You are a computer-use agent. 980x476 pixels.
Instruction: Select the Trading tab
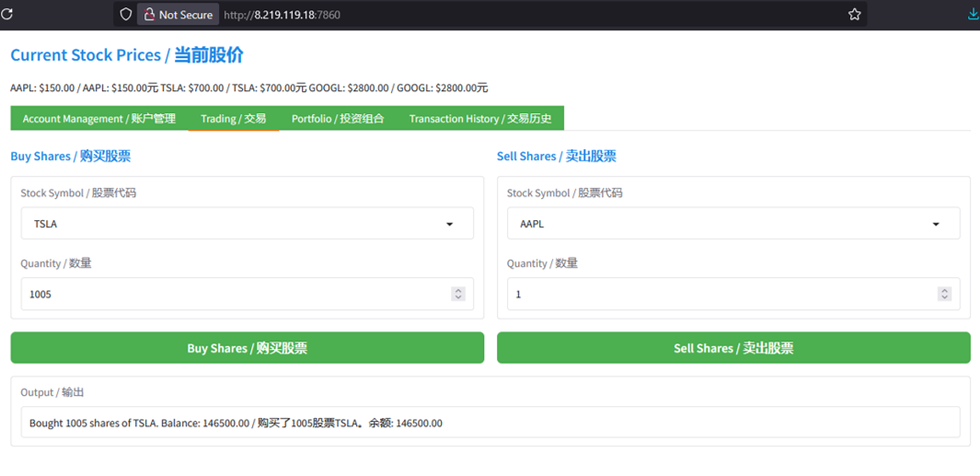click(233, 119)
